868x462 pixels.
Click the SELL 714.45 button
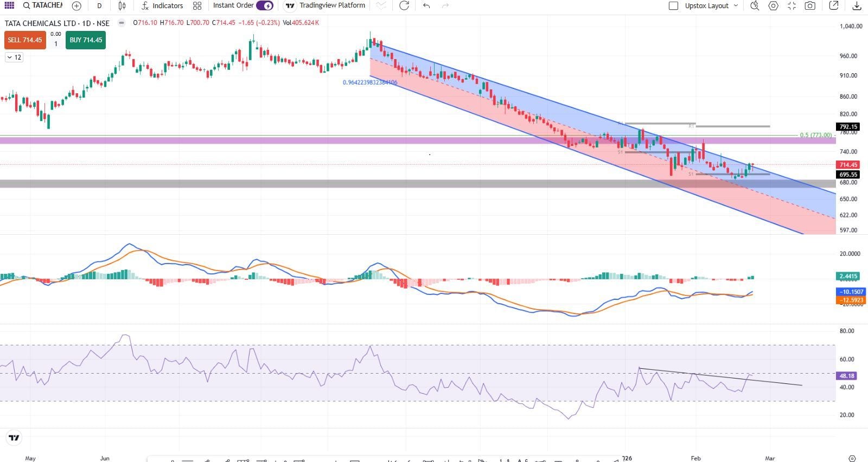(25, 40)
